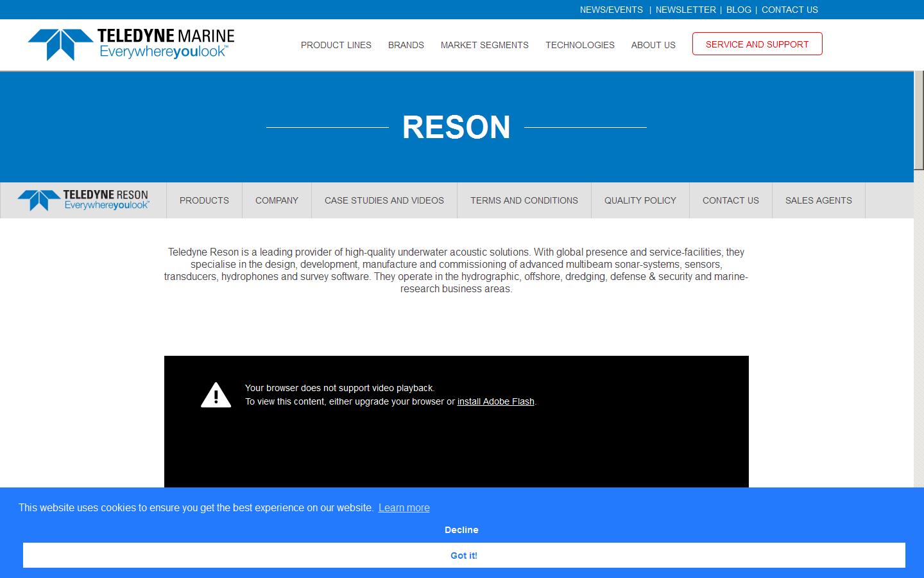Screen dimensions: 924x578
Task: Click the Service and Support button
Action: 757,44
